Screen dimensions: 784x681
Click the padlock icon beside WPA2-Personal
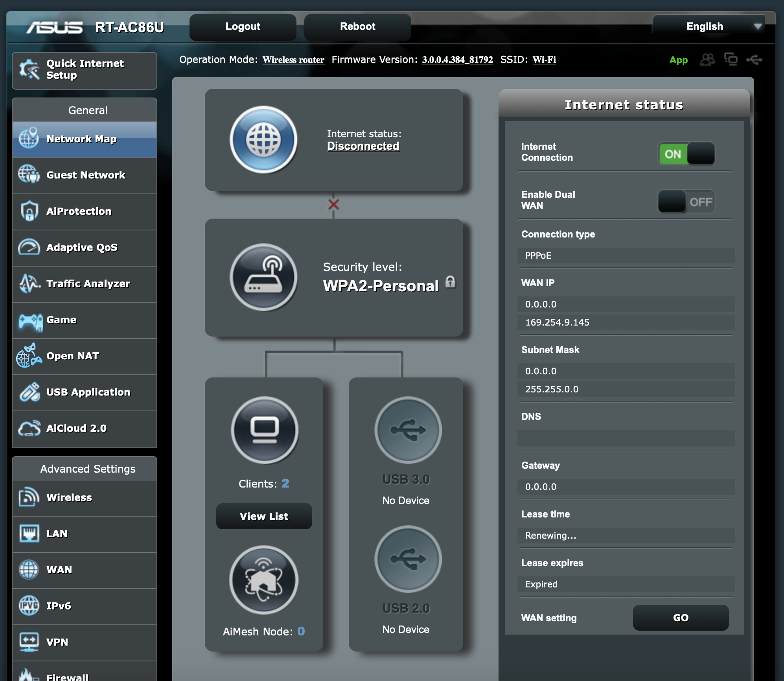pos(451,282)
